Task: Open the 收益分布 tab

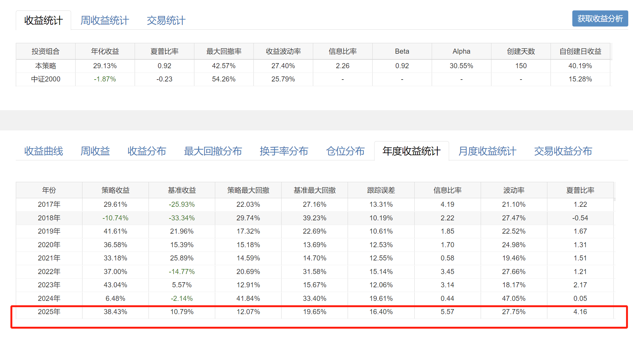Action: click(x=147, y=151)
